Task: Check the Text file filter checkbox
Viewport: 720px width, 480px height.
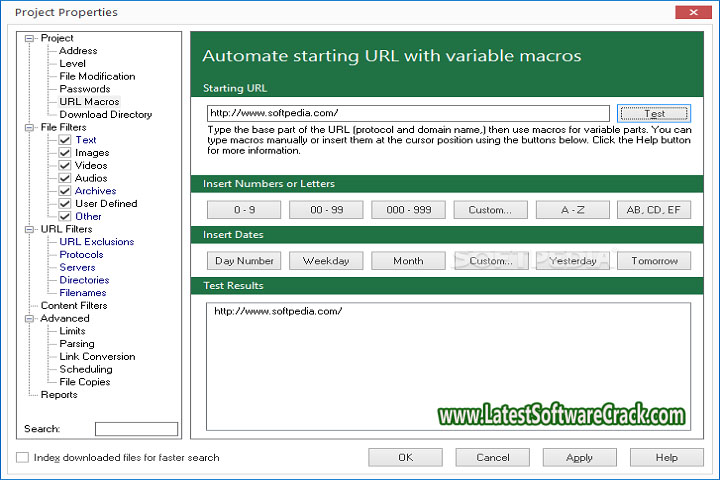Action: [65, 140]
